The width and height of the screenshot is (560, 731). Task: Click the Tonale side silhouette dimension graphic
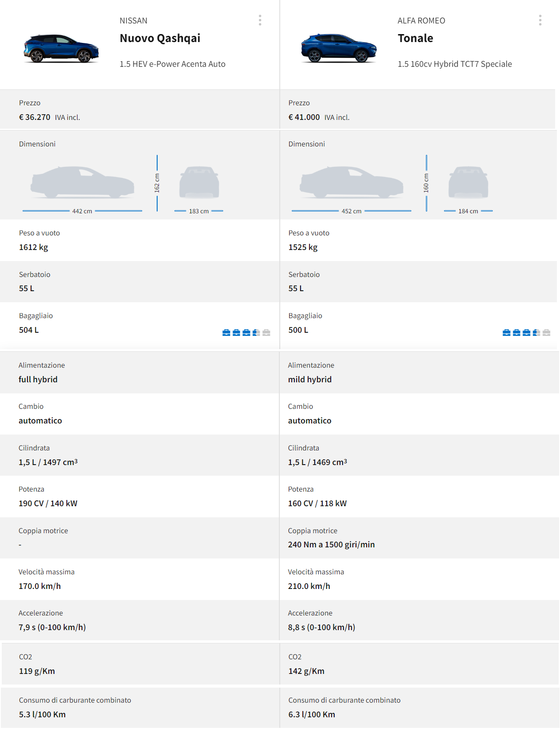351,182
